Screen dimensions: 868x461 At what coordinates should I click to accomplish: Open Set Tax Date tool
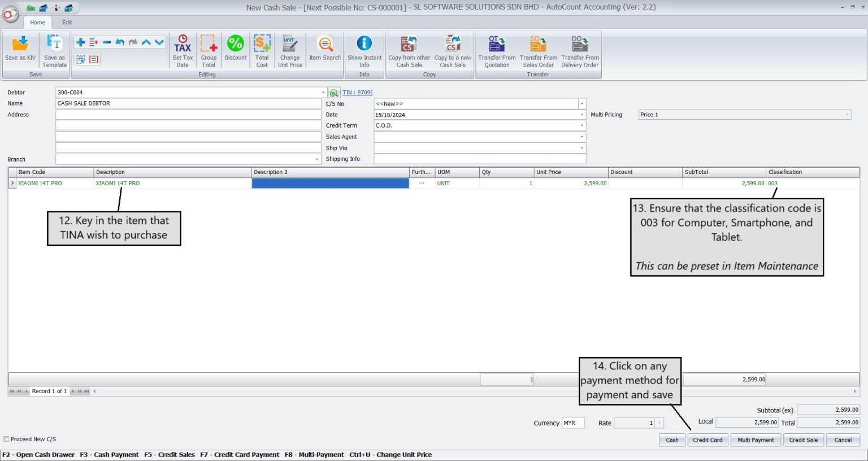click(183, 51)
